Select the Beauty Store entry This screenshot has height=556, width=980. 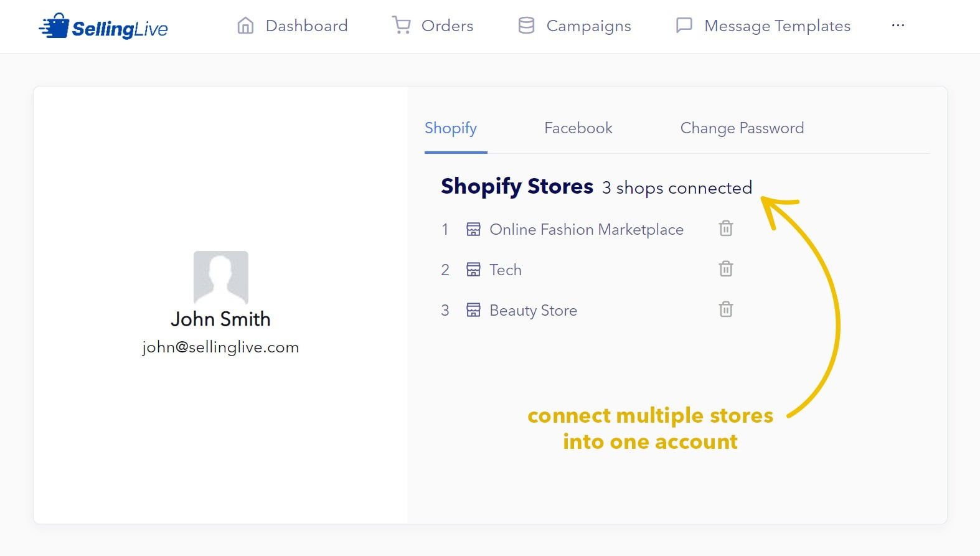(x=533, y=310)
